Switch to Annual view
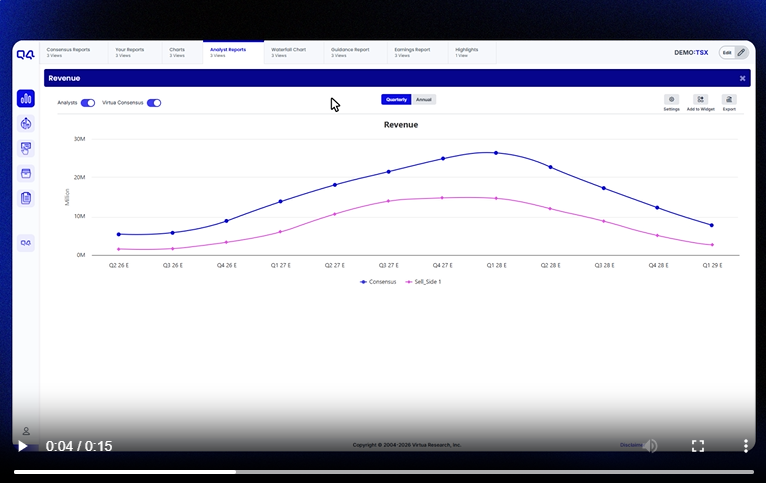Screen dimensions: 766x483 tap(424, 100)
